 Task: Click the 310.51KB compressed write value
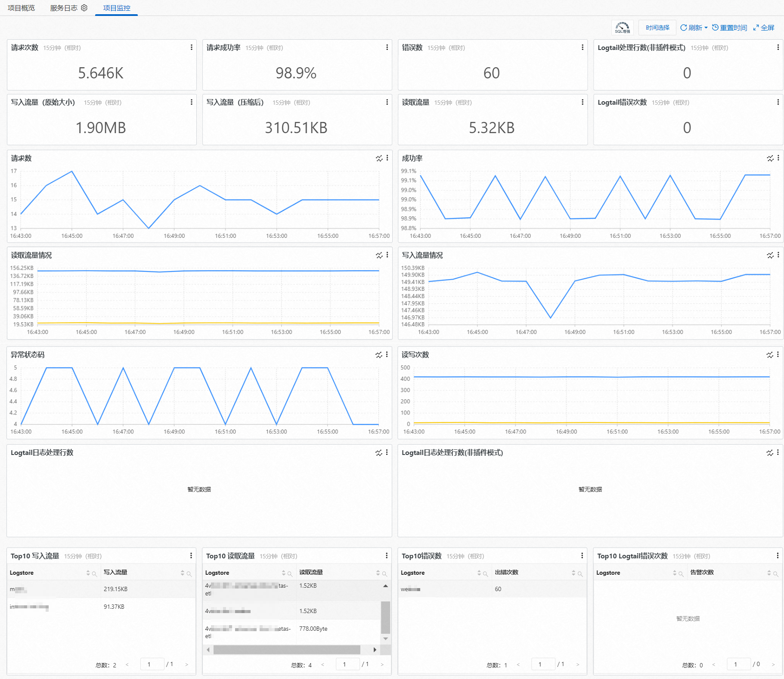click(296, 128)
